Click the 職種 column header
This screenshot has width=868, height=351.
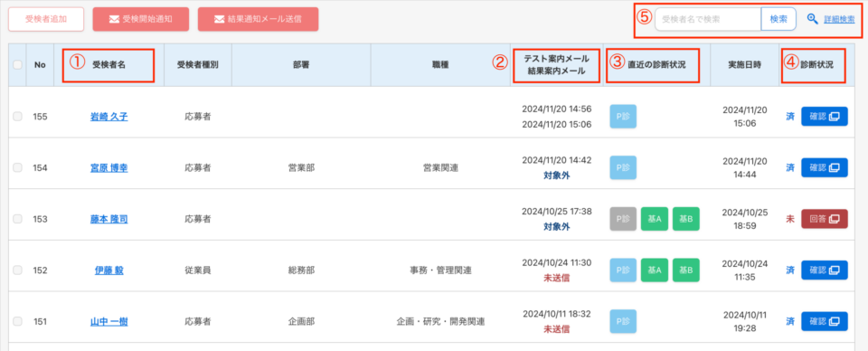(x=440, y=65)
